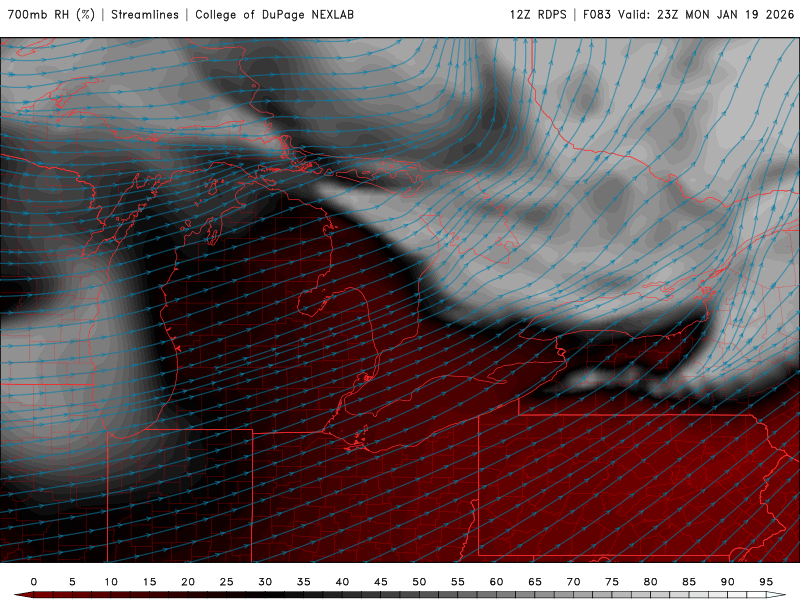Click the colorbar label '40'

(342, 582)
